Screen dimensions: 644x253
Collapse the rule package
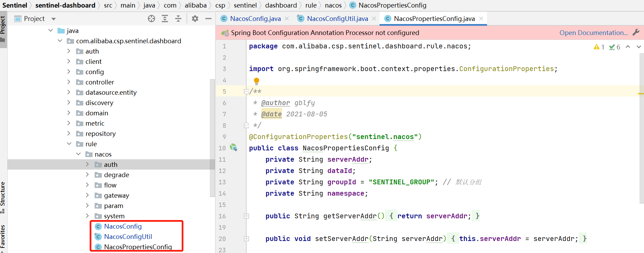(x=69, y=144)
